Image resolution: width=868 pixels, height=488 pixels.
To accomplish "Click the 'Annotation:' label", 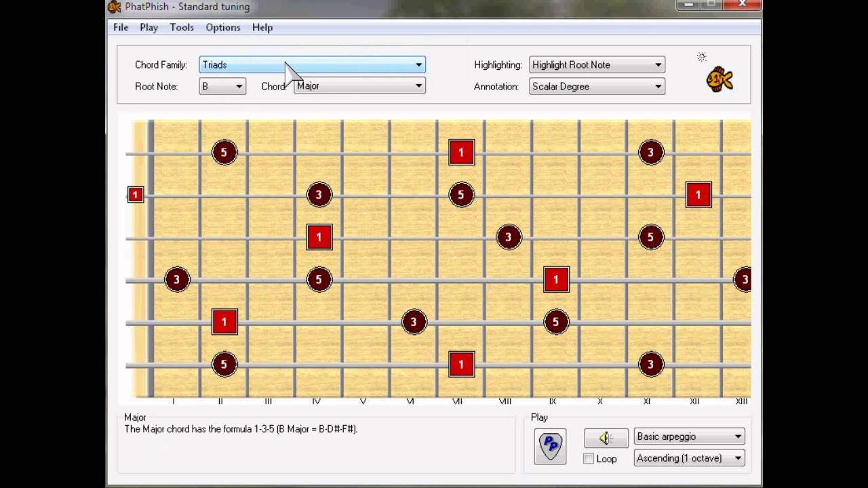I will pos(496,87).
